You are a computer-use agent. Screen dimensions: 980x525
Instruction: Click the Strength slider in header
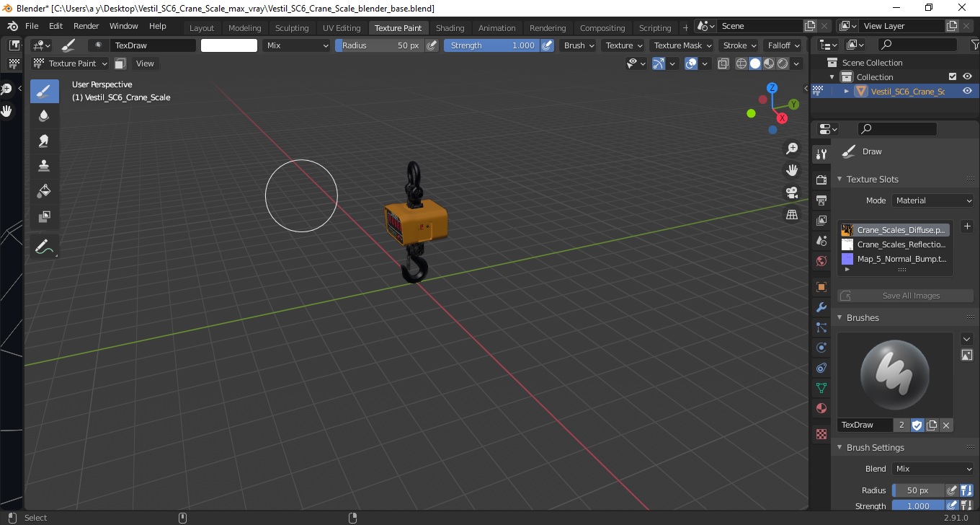(x=492, y=45)
